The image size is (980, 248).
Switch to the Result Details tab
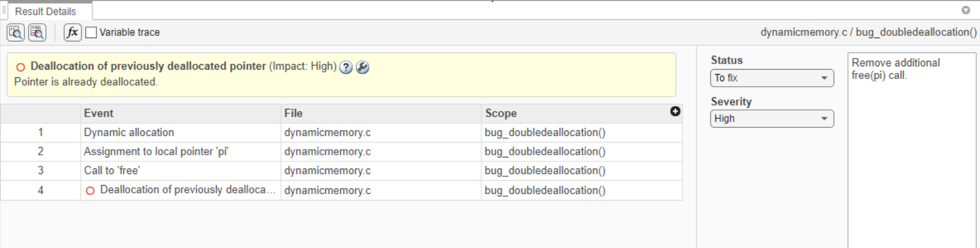pos(46,11)
